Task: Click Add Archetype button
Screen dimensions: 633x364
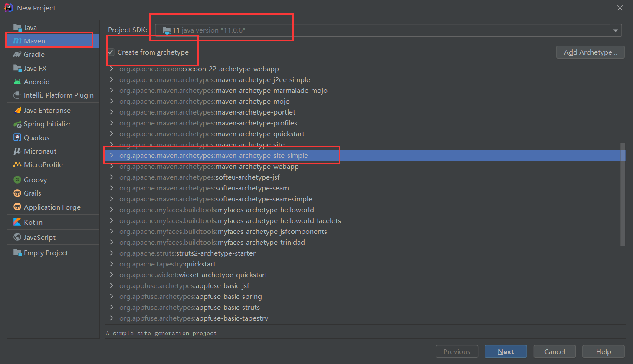Action: (x=590, y=52)
